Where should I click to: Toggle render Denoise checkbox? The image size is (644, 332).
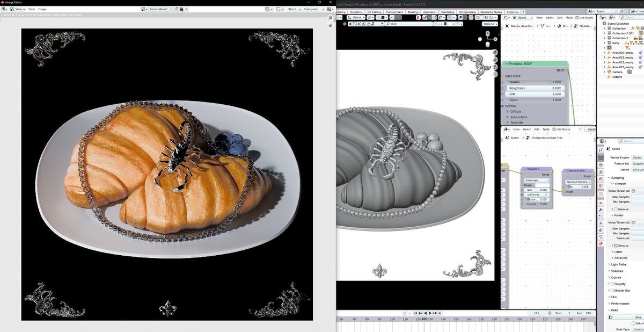click(x=616, y=246)
